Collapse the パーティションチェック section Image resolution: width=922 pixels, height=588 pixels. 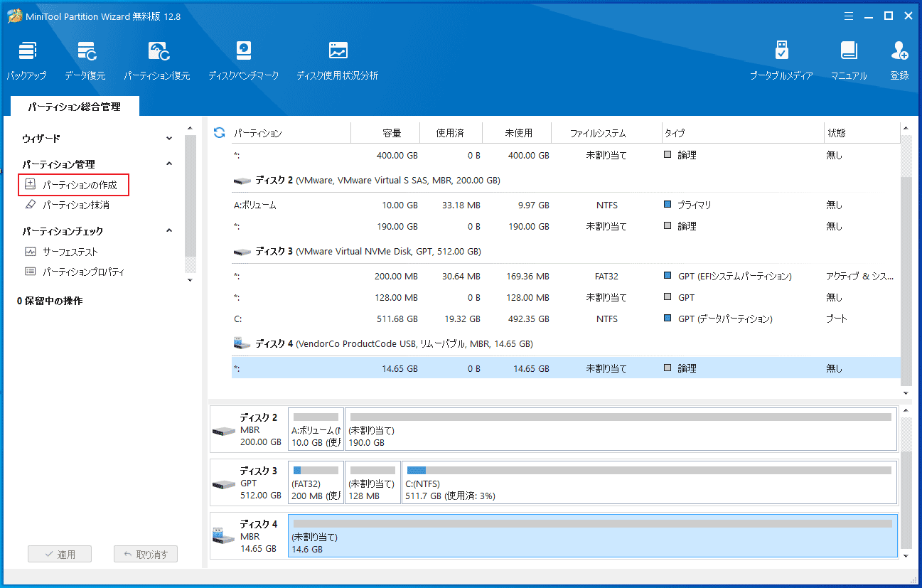pyautogui.click(x=169, y=231)
